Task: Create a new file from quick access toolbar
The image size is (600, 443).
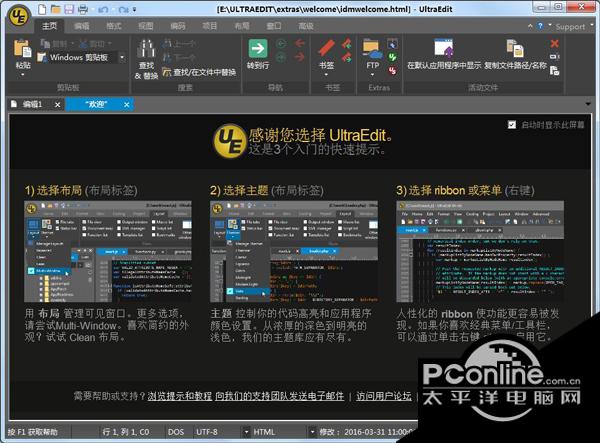Action: [42, 9]
